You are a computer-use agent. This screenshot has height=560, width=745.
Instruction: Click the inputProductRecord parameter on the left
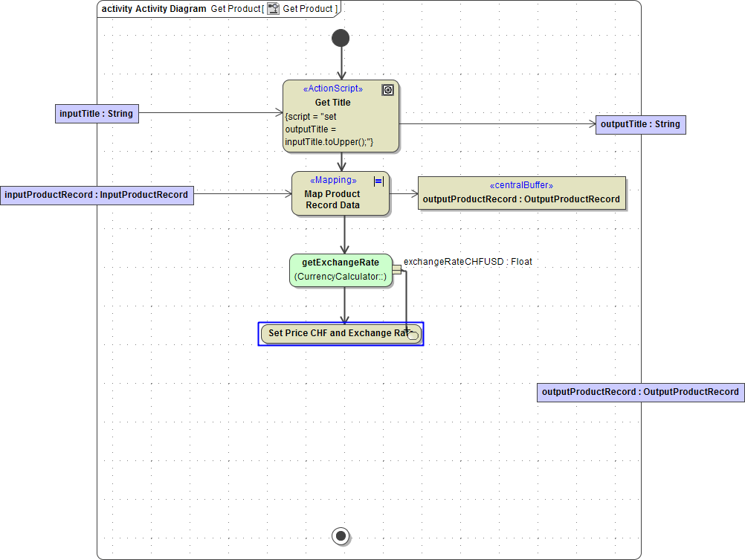pyautogui.click(x=97, y=194)
